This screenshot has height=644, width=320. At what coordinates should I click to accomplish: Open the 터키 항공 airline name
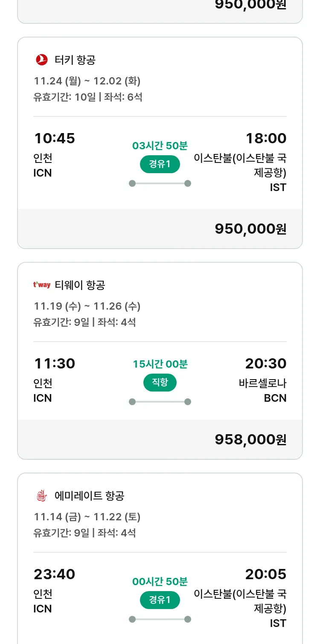click(75, 60)
